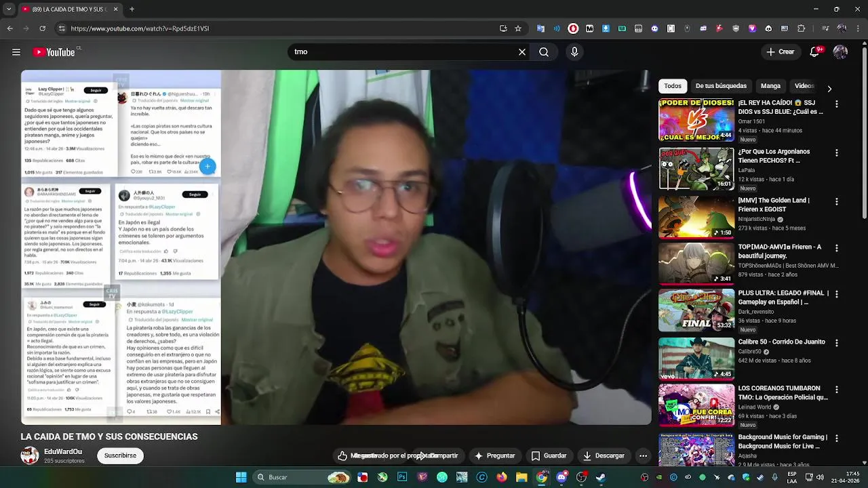The height and width of the screenshot is (488, 868).
Task: Clear the search text with the X
Action: 522,52
